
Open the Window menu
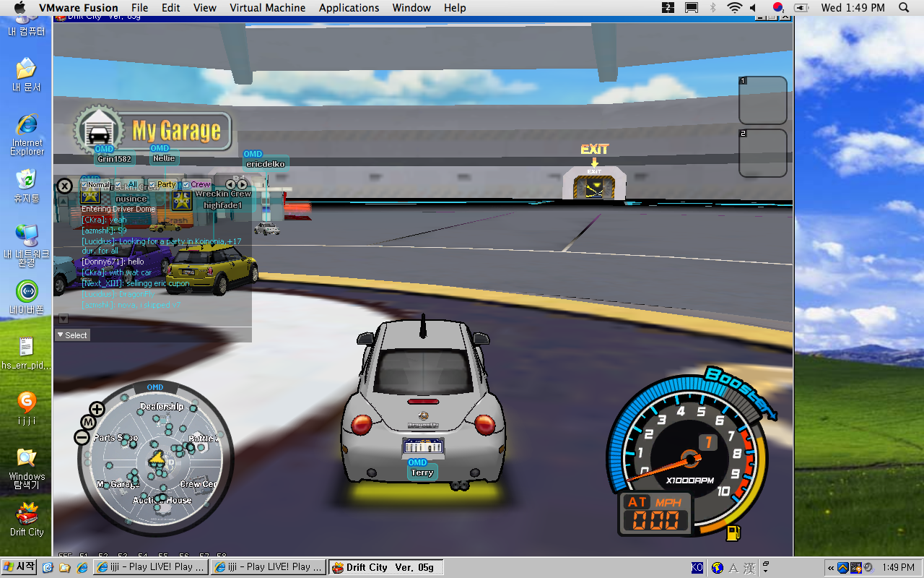tap(411, 8)
